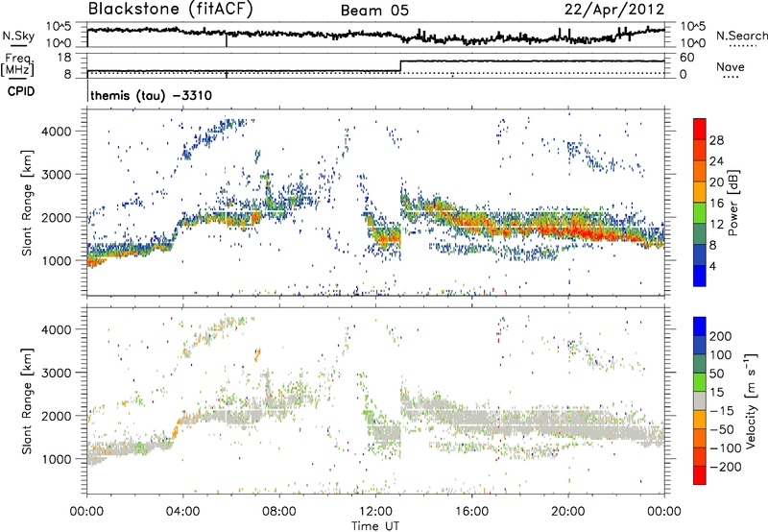
Task: Click the 'themis (tau) -3310' text
Action: (152, 95)
